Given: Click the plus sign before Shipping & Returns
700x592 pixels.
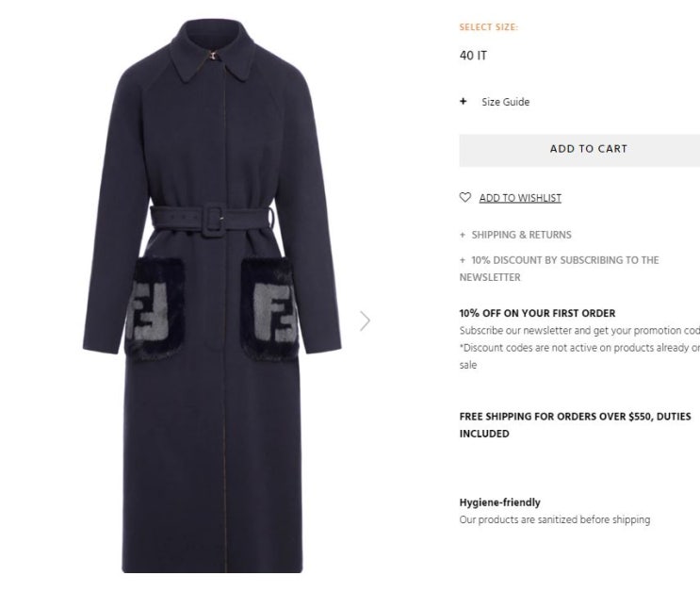Looking at the screenshot, I should pyautogui.click(x=463, y=235).
